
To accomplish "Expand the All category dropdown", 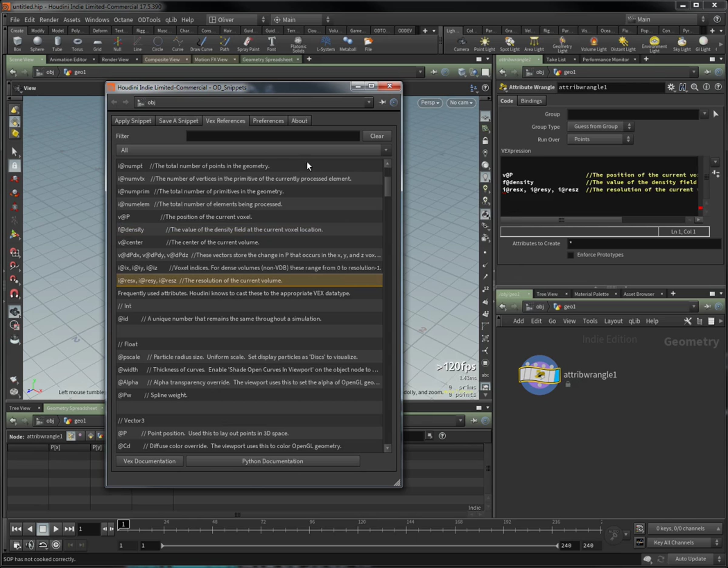I will 253,150.
